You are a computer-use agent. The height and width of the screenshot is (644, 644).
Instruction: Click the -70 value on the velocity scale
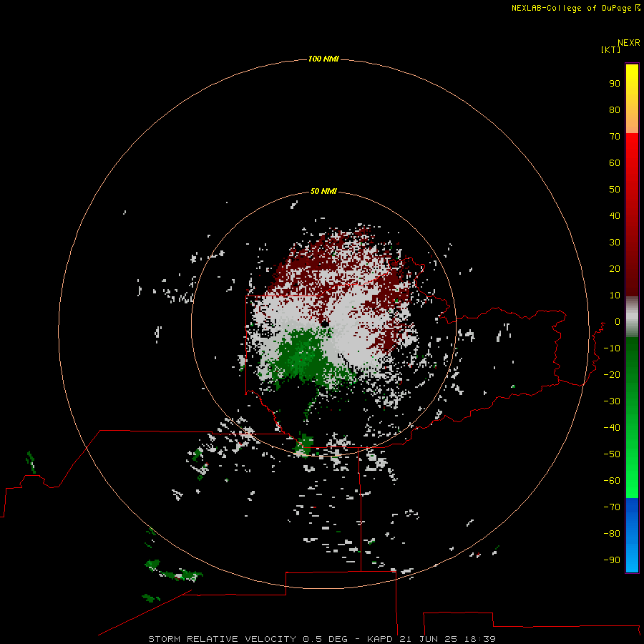(612, 507)
